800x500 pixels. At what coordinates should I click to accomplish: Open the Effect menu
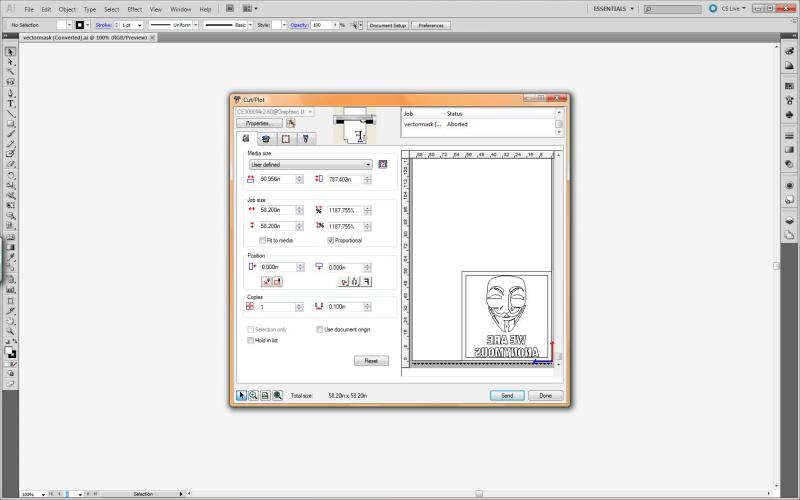pyautogui.click(x=135, y=9)
